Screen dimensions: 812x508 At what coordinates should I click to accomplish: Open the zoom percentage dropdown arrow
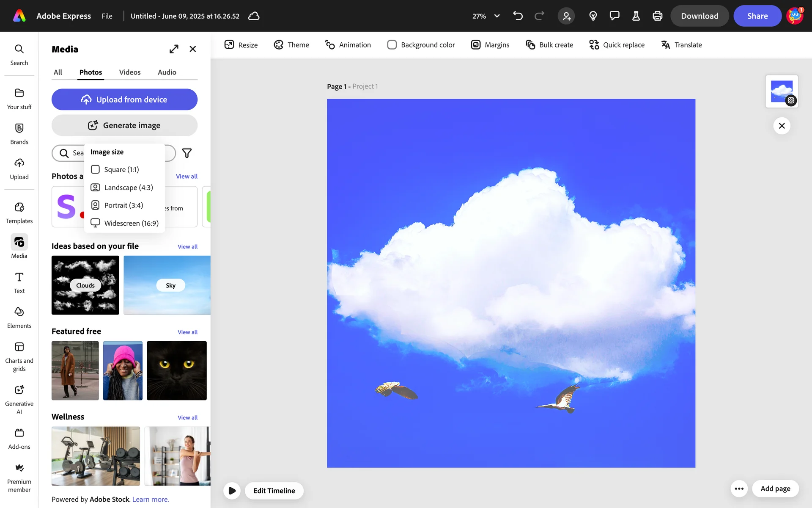click(x=497, y=16)
